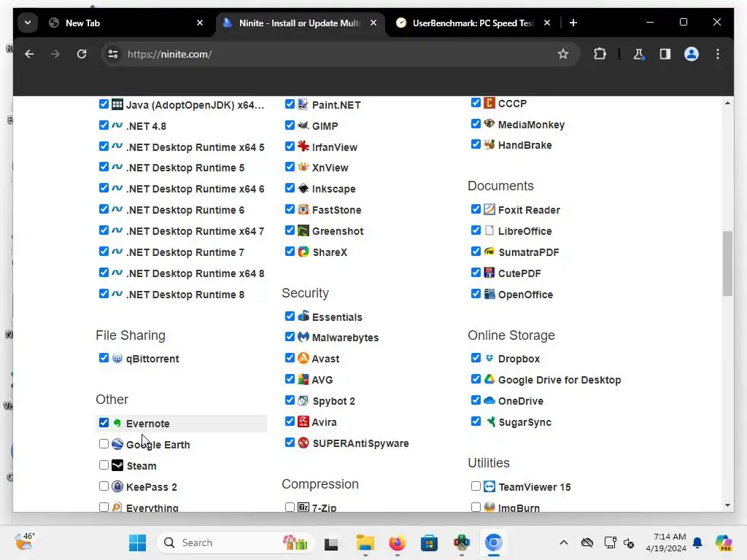Uncheck the Spybot 2 checkbox
Viewport: 747px width, 560px height.
[x=290, y=400]
